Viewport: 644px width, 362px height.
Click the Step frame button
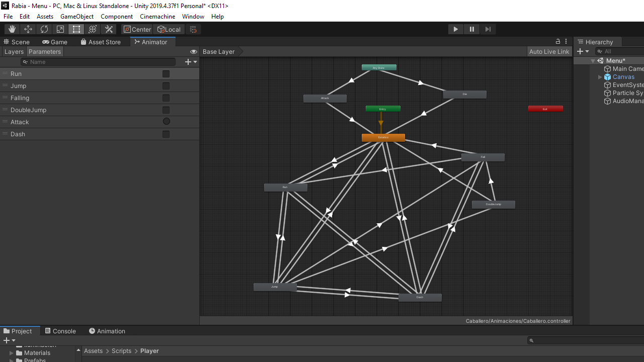(488, 29)
